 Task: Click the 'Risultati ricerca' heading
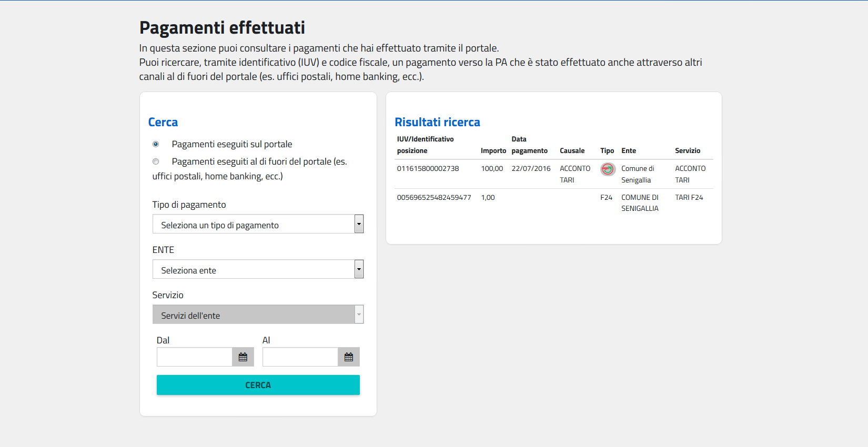tap(437, 121)
